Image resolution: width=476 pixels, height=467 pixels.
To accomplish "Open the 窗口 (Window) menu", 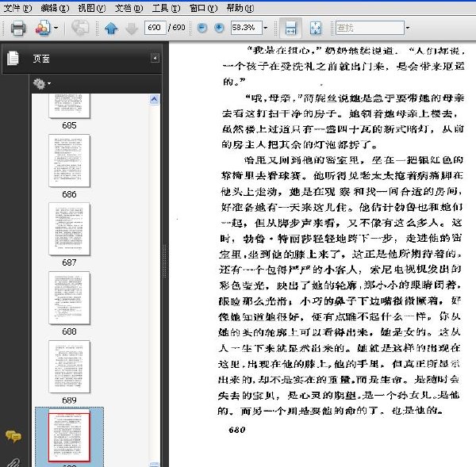I will (x=203, y=8).
